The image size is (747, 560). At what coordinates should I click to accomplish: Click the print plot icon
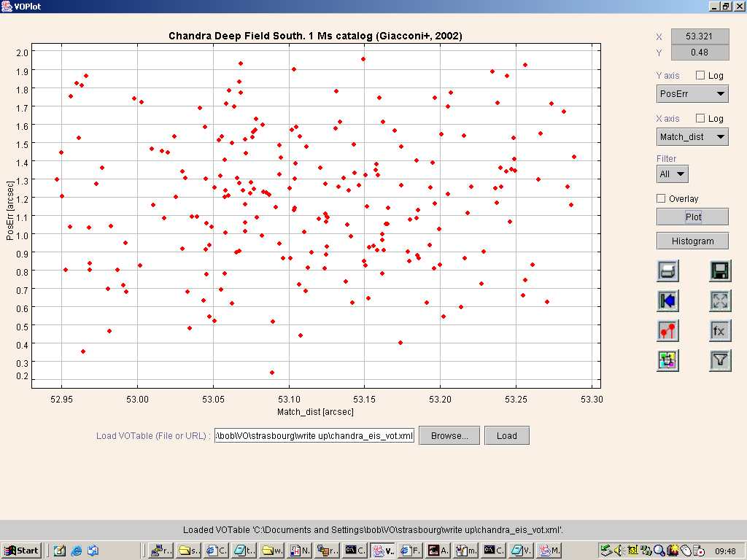tap(667, 271)
